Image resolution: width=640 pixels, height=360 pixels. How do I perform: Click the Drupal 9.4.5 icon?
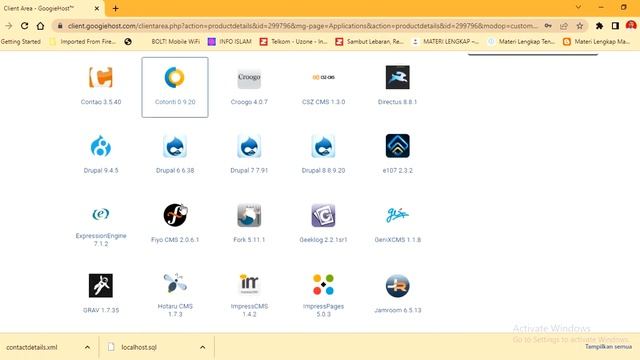(x=101, y=146)
